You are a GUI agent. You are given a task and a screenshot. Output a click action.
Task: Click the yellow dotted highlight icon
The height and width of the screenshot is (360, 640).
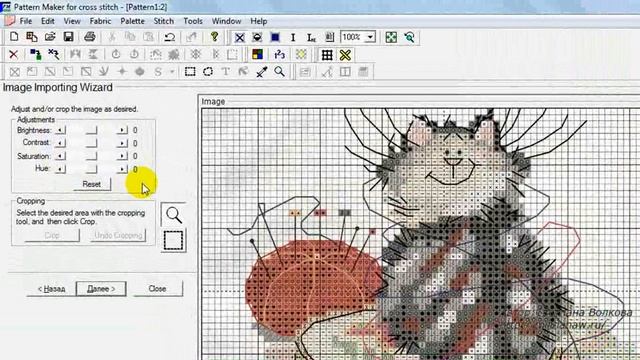pos(301,54)
